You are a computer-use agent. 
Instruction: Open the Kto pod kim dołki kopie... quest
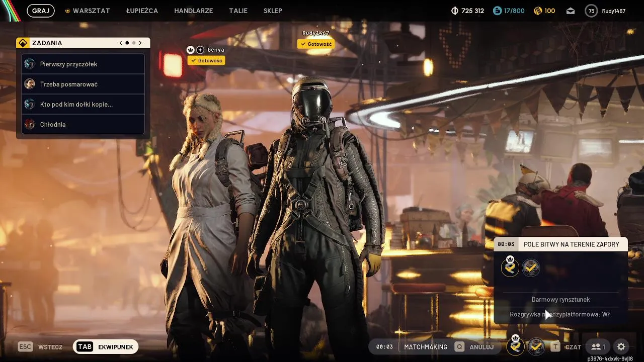[x=83, y=104]
